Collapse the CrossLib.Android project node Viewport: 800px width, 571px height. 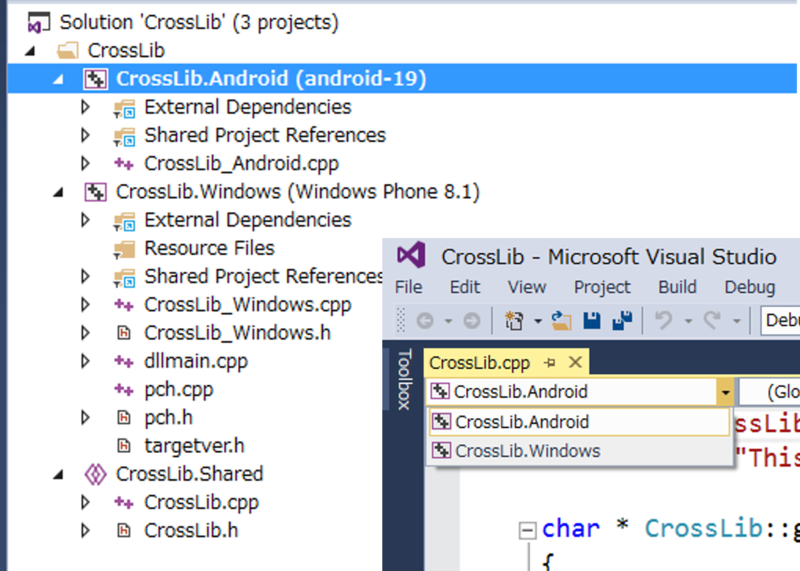[x=59, y=79]
